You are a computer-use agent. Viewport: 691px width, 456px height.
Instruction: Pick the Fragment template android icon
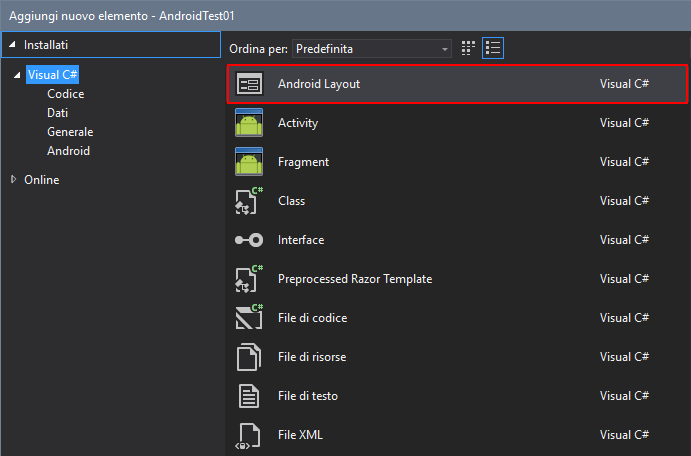point(249,162)
